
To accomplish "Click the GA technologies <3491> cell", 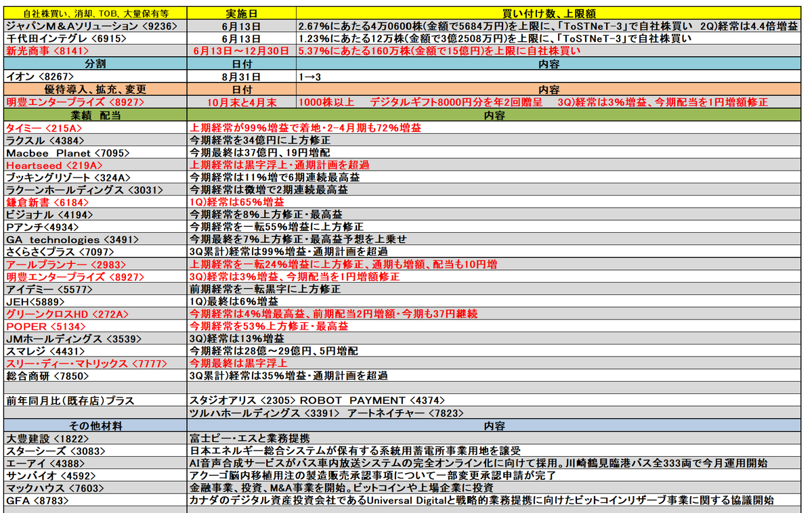I will [95, 240].
